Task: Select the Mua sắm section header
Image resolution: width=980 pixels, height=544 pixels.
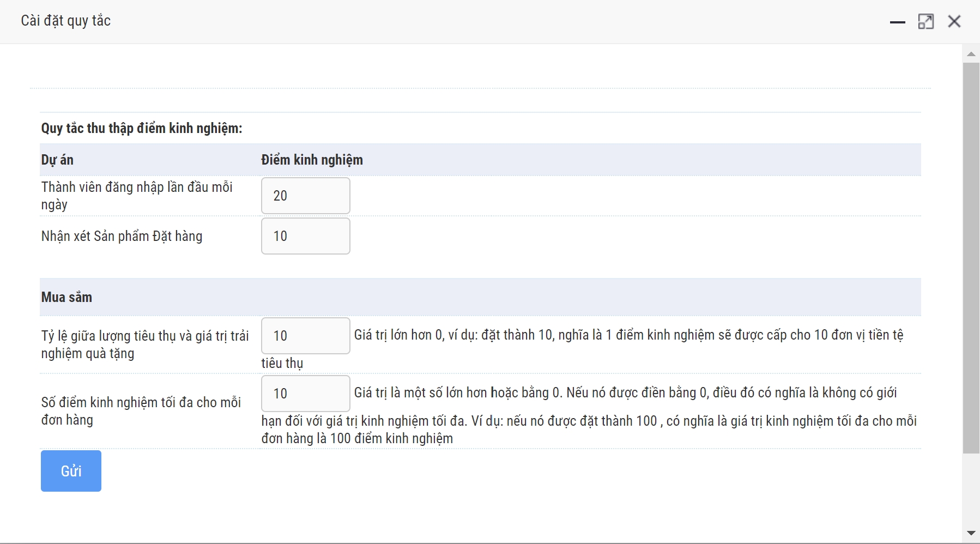Action: 66,297
